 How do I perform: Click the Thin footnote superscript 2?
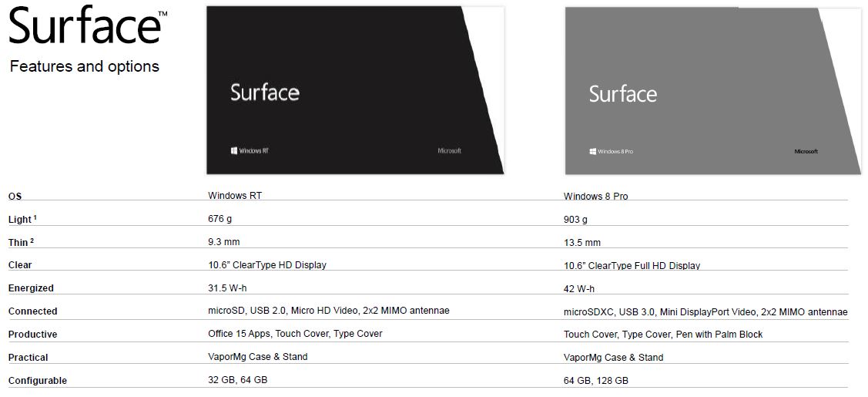coord(32,241)
